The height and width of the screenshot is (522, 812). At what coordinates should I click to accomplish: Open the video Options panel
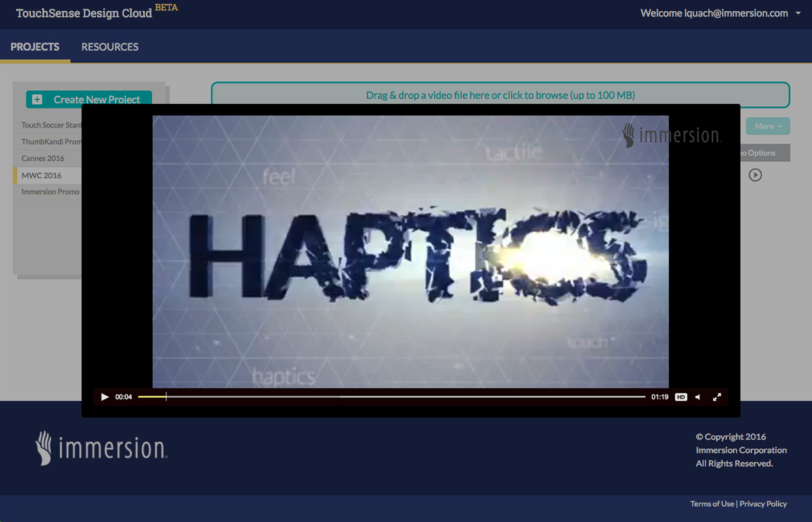click(x=764, y=153)
